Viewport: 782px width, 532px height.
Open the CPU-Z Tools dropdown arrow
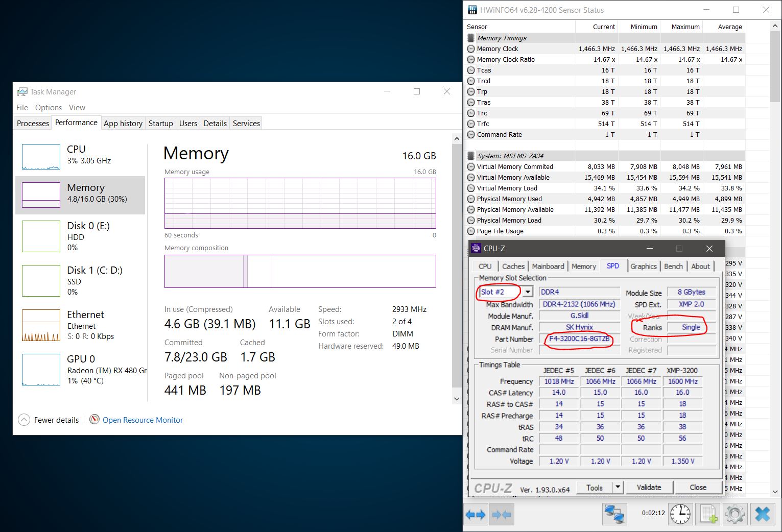pyautogui.click(x=618, y=487)
